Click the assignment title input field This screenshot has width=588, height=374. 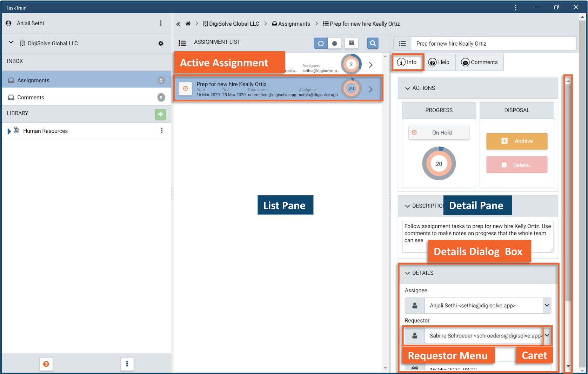point(493,44)
